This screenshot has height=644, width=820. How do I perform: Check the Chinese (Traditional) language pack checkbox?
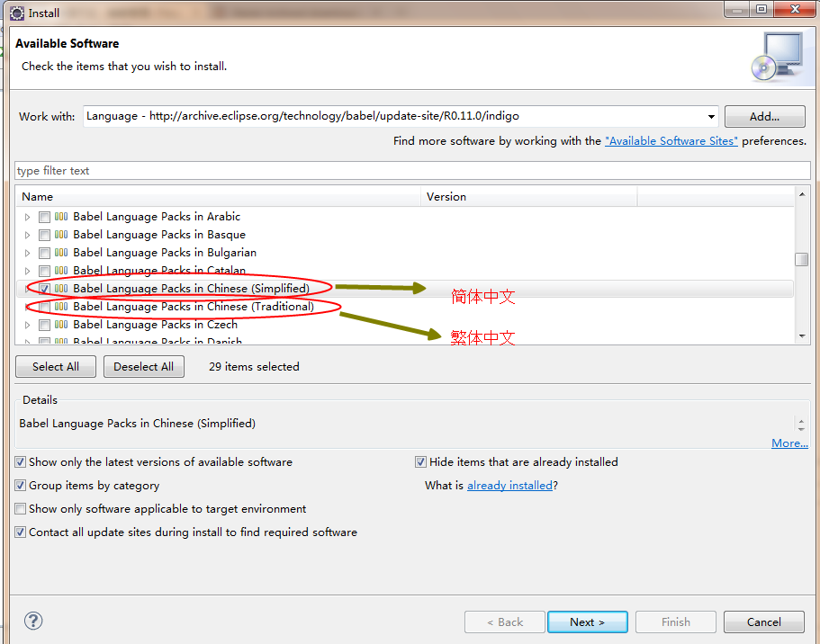pyautogui.click(x=44, y=307)
